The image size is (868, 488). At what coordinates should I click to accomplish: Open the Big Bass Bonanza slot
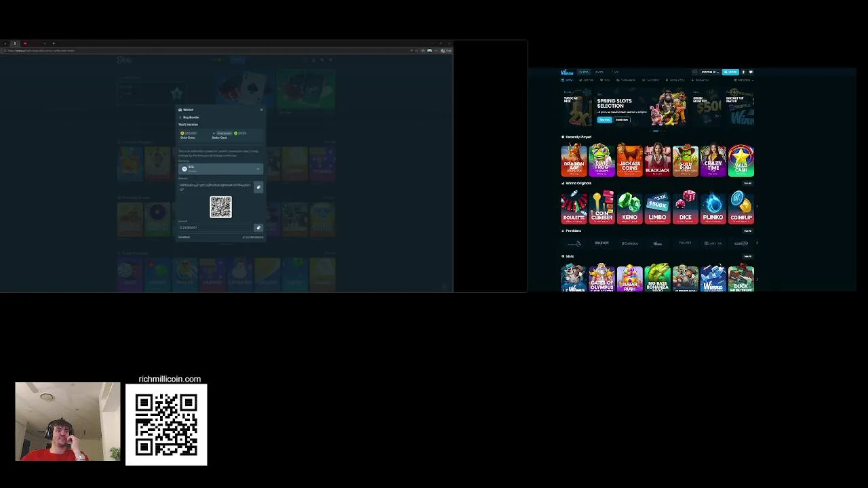tap(657, 278)
